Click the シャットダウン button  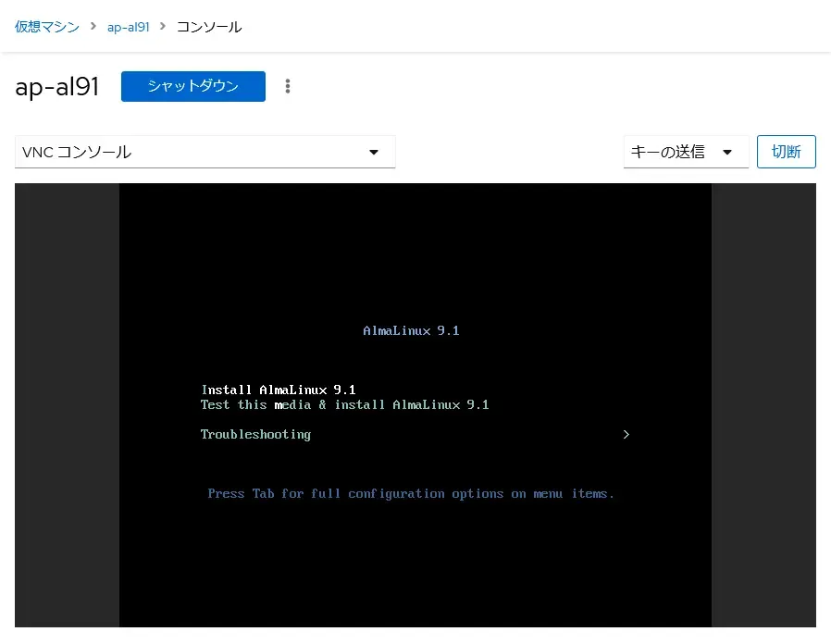coord(192,86)
